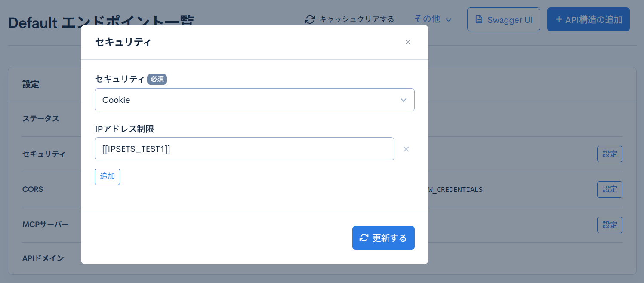The width and height of the screenshot is (644, 283).
Task: Select the IPアドレス制限 input field
Action: [244, 149]
